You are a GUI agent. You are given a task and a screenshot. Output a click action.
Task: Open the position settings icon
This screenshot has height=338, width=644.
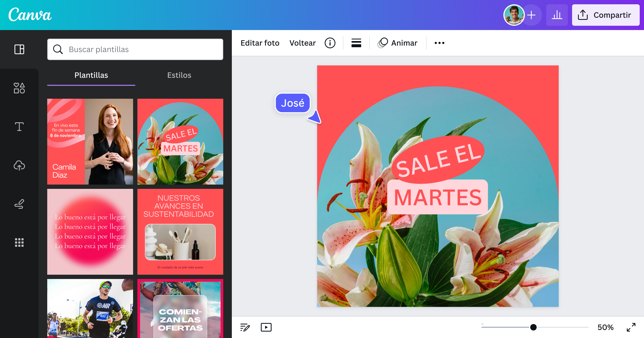[356, 43]
